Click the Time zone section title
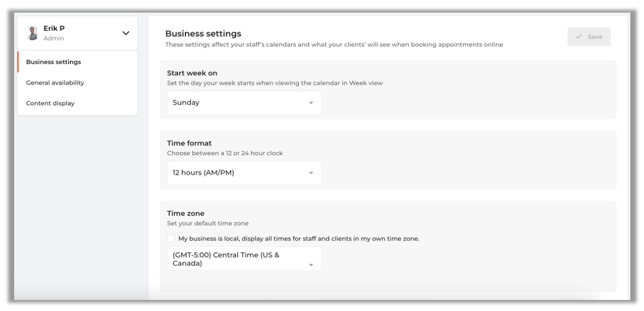Screen dimensions: 644x311 [185, 213]
